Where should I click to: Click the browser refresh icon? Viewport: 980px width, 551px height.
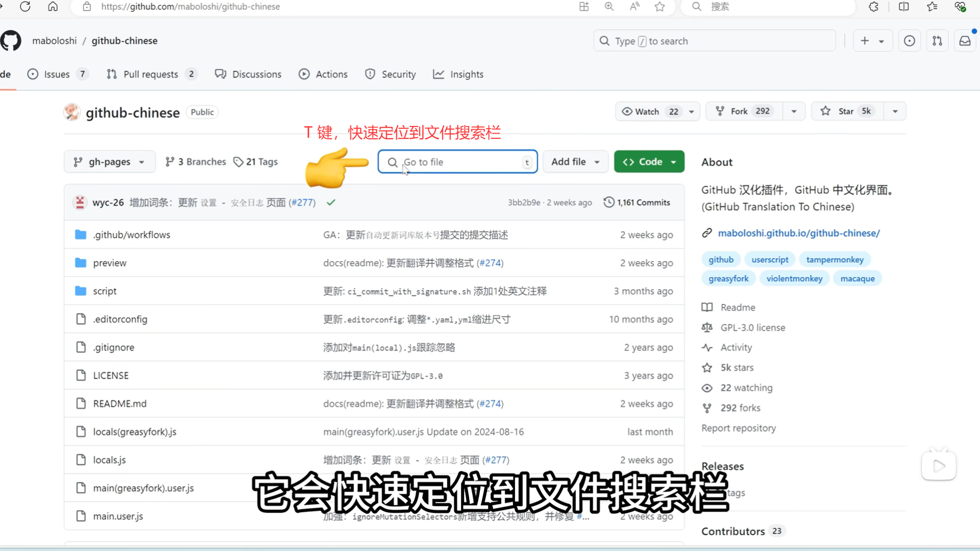25,7
